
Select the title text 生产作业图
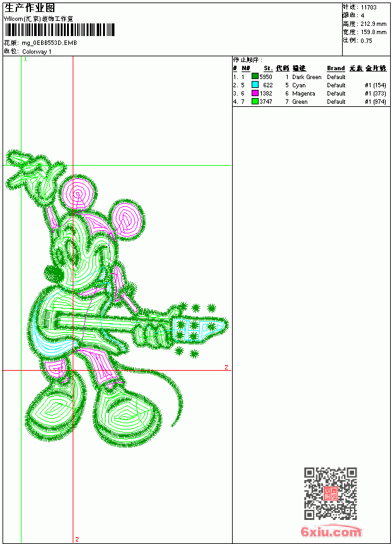[x=30, y=8]
